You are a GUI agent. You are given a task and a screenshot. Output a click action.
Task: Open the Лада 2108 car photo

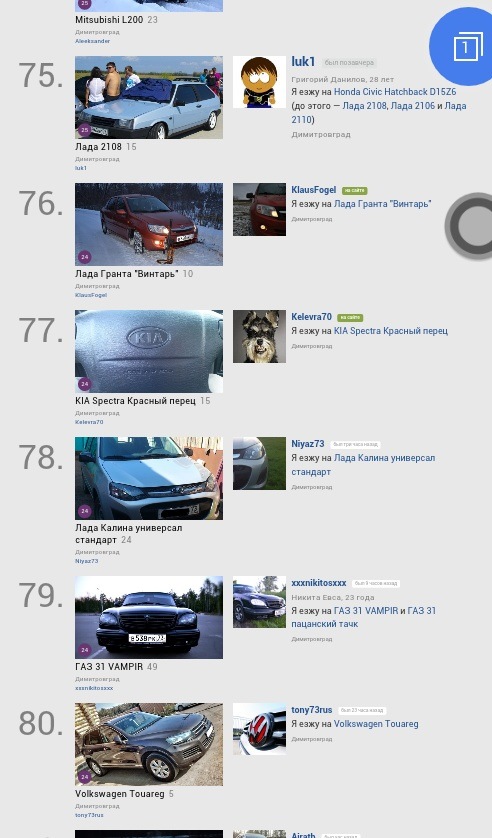[x=149, y=97]
